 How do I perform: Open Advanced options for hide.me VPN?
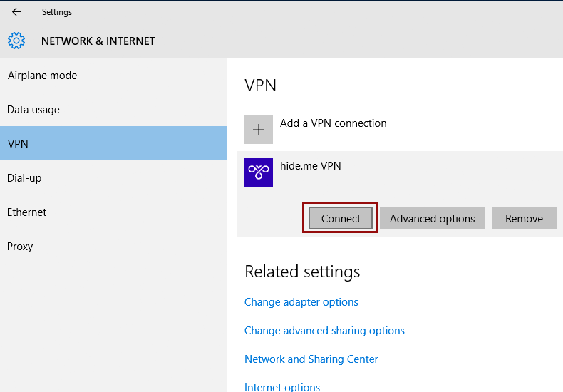tap(433, 218)
